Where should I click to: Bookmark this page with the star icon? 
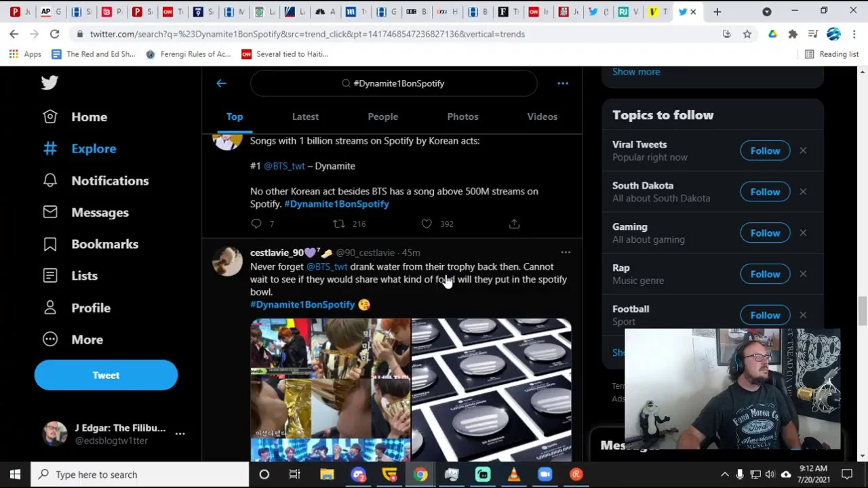click(x=747, y=34)
